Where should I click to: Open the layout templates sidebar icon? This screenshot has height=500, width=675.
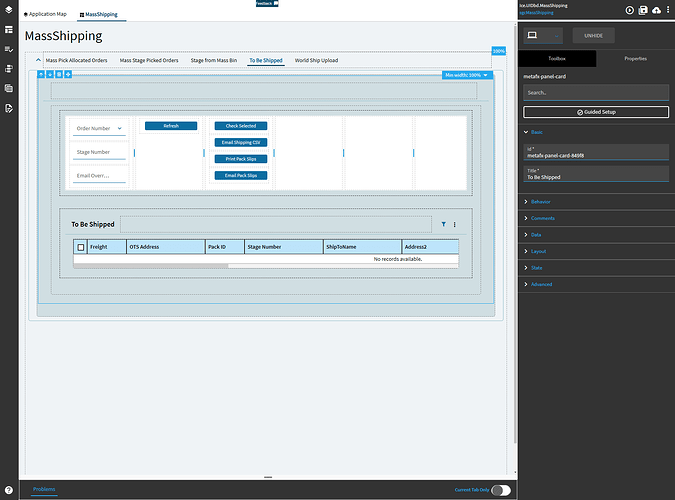9,30
